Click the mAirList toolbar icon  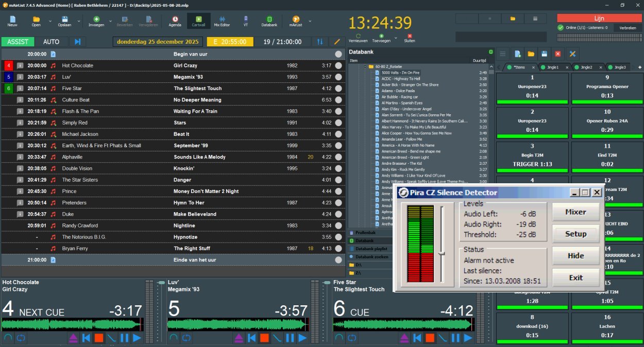pos(296,21)
